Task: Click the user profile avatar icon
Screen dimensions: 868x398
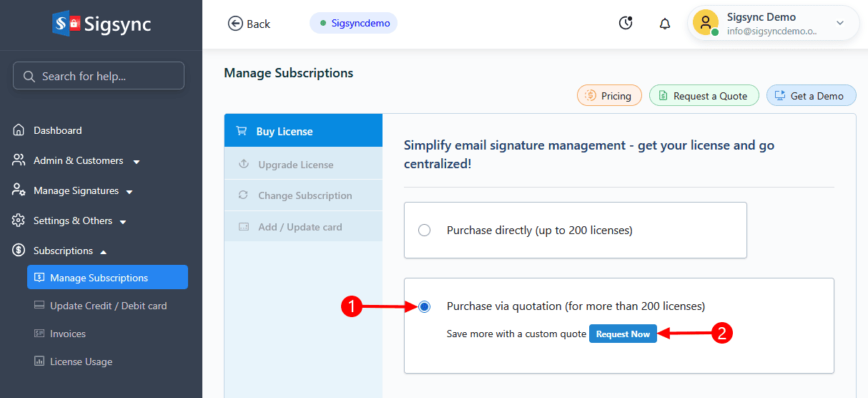Action: tap(705, 23)
